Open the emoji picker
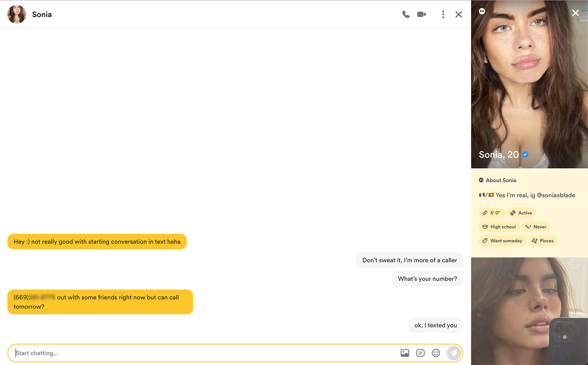This screenshot has width=588, height=365. (436, 353)
